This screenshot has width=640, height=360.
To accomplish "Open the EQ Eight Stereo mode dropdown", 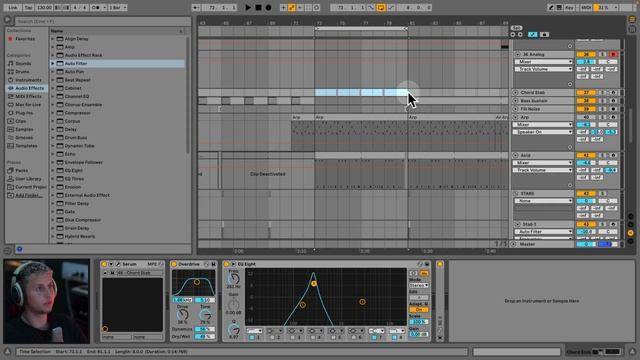I will tap(419, 285).
